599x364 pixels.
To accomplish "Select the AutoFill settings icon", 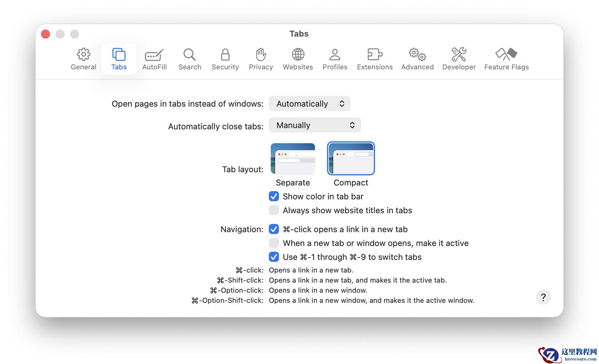I will click(154, 59).
